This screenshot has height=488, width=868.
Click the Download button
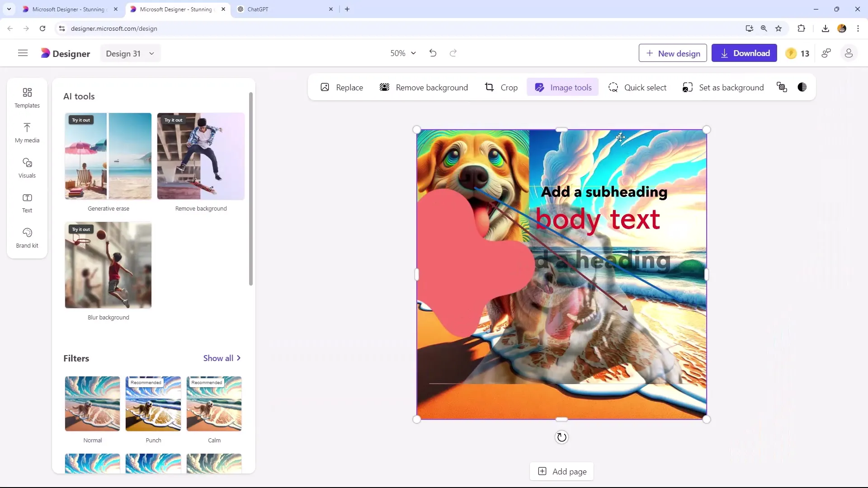(744, 53)
